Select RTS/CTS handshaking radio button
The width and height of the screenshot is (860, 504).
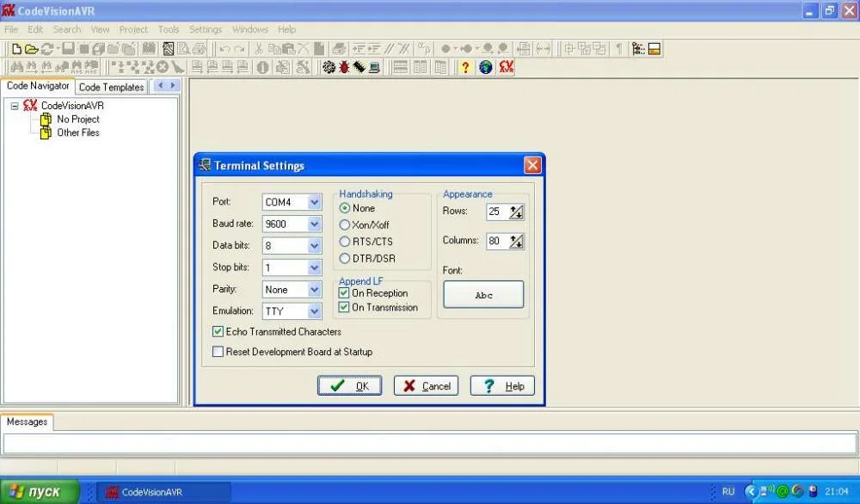[x=345, y=242]
